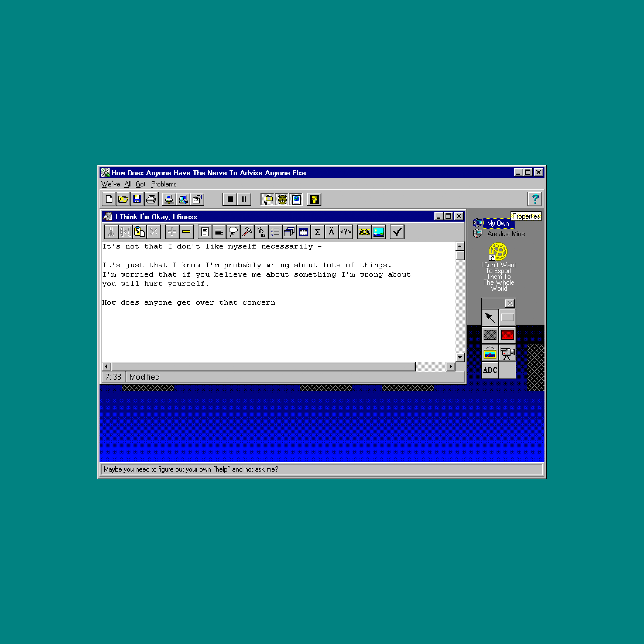Open the properties checklist toolbar icon
Image resolution: width=644 pixels, height=644 pixels.
[x=197, y=199]
